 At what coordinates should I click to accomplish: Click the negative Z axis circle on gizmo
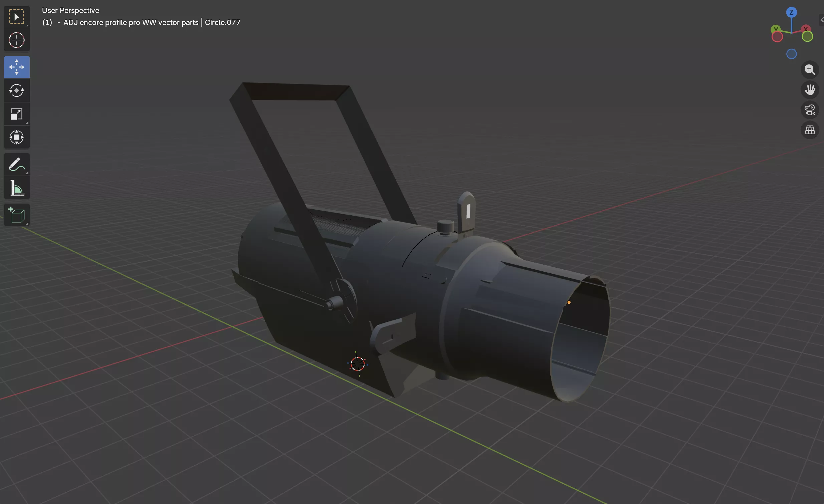point(791,54)
